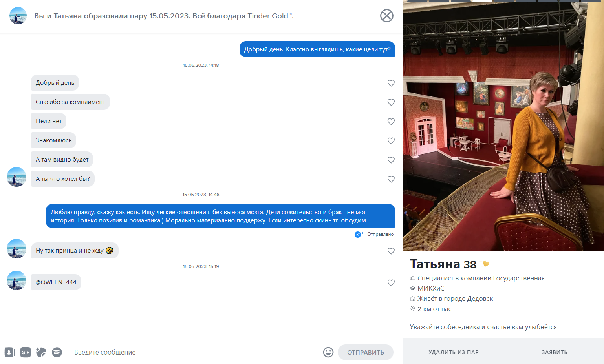Share a song via Spotify icon
This screenshot has width=604, height=364.
(57, 352)
